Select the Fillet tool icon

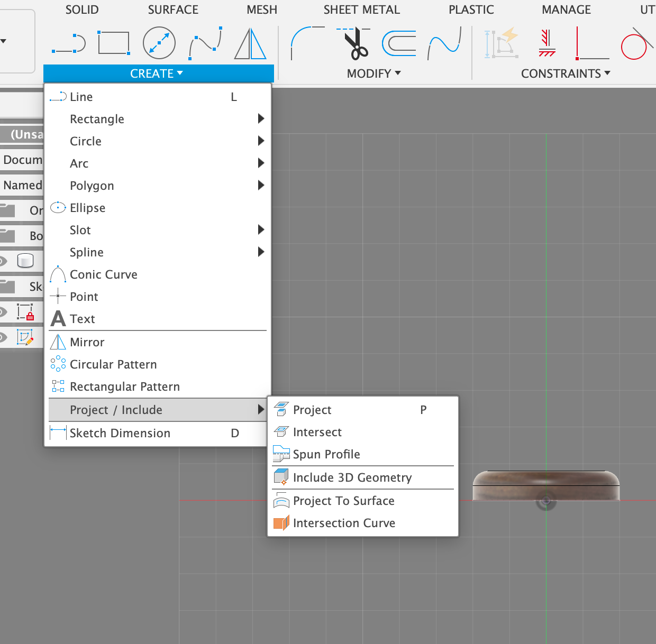pos(307,43)
